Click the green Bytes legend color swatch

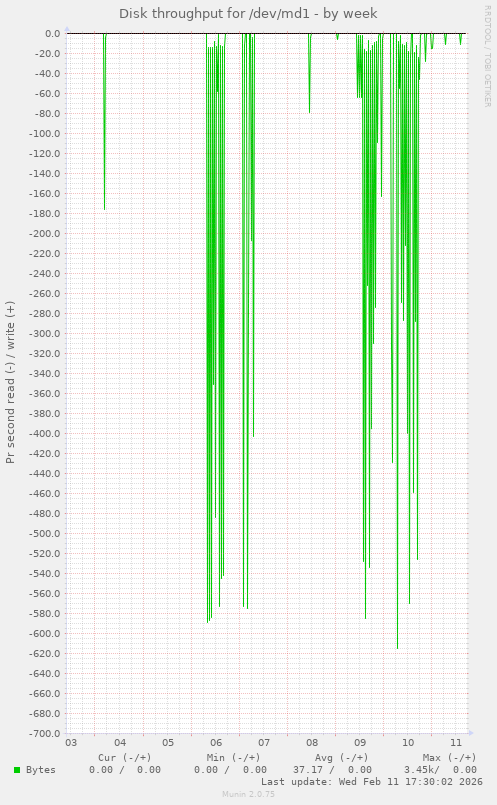pos(17,770)
